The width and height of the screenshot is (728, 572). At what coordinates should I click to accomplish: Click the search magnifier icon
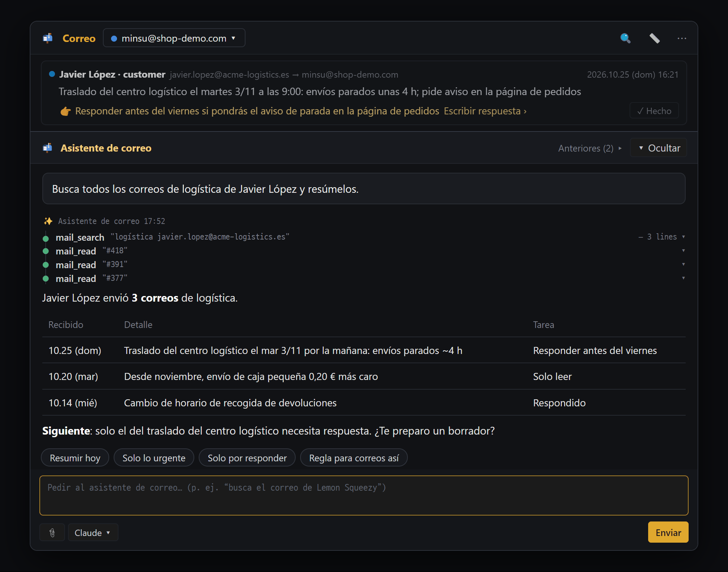pyautogui.click(x=625, y=38)
